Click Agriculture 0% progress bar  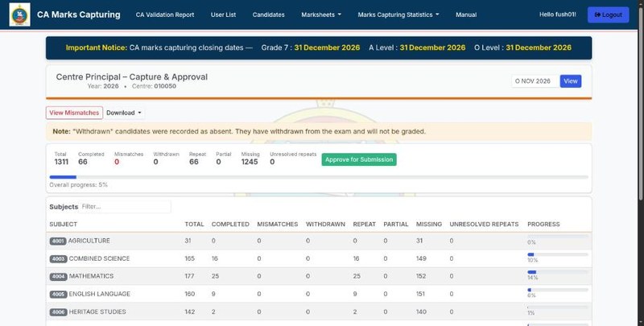(558, 237)
